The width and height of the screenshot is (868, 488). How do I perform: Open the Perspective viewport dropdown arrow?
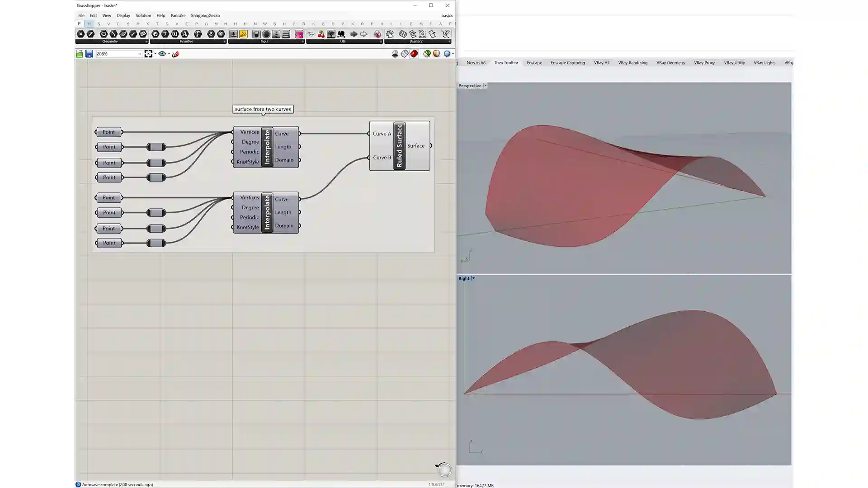(485, 85)
